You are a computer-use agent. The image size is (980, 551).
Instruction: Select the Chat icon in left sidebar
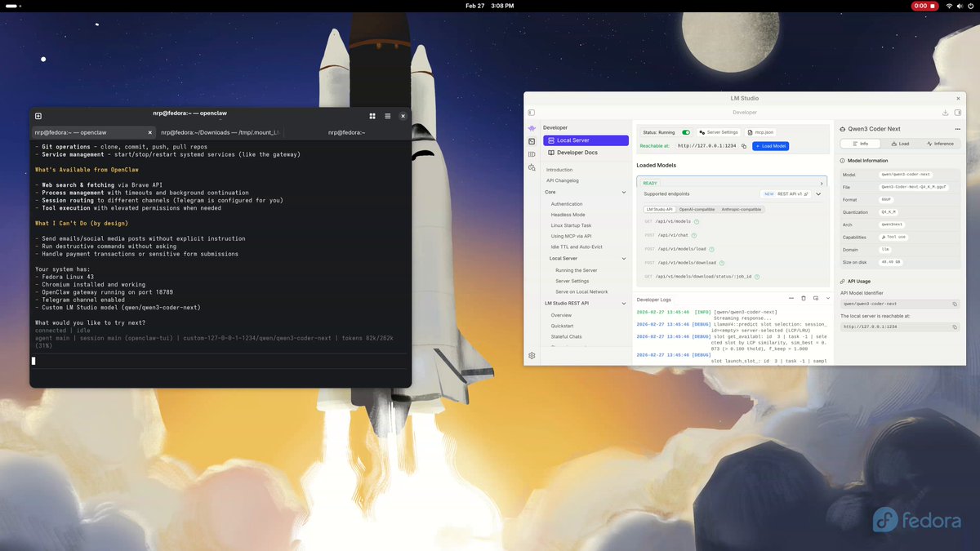point(532,129)
